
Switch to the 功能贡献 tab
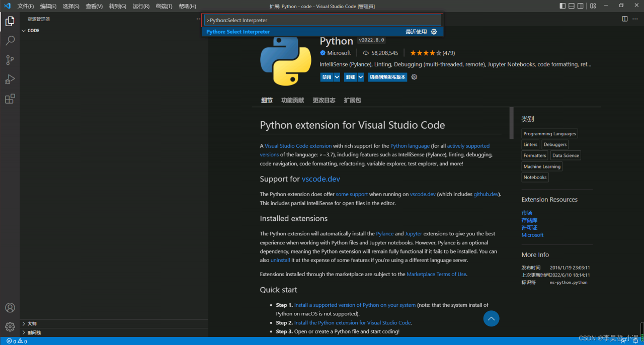coord(292,100)
